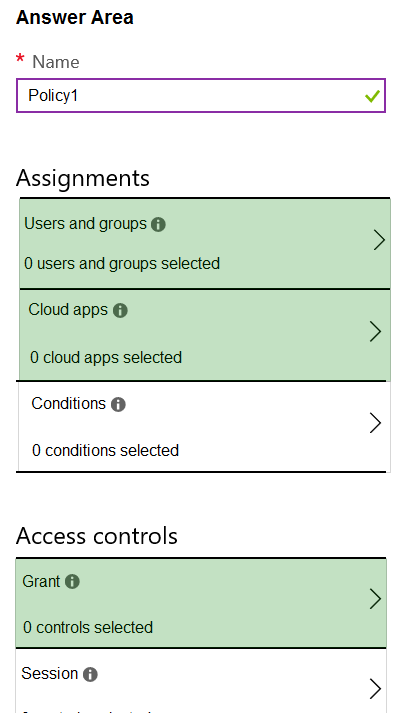
Task: Click the '0 controls selected' text under Grant
Action: click(x=88, y=628)
